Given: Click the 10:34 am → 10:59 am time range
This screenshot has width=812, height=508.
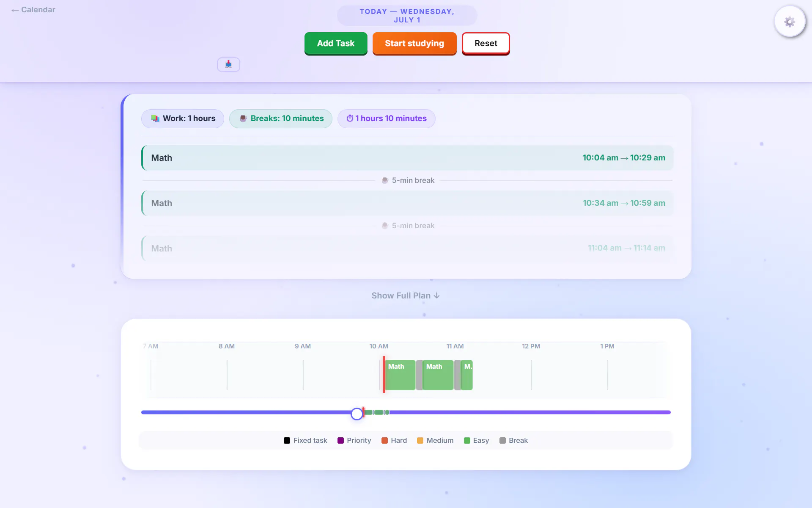Looking at the screenshot, I should 624,203.
